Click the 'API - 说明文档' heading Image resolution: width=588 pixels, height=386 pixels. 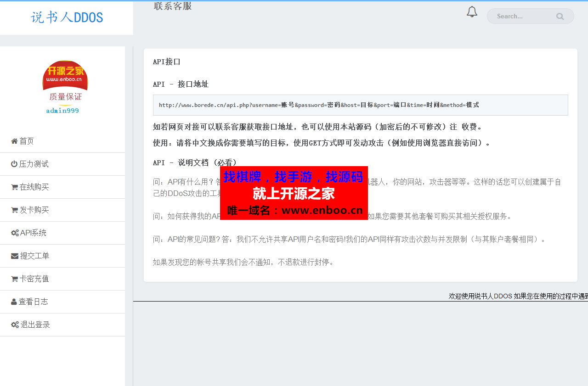[x=195, y=162]
